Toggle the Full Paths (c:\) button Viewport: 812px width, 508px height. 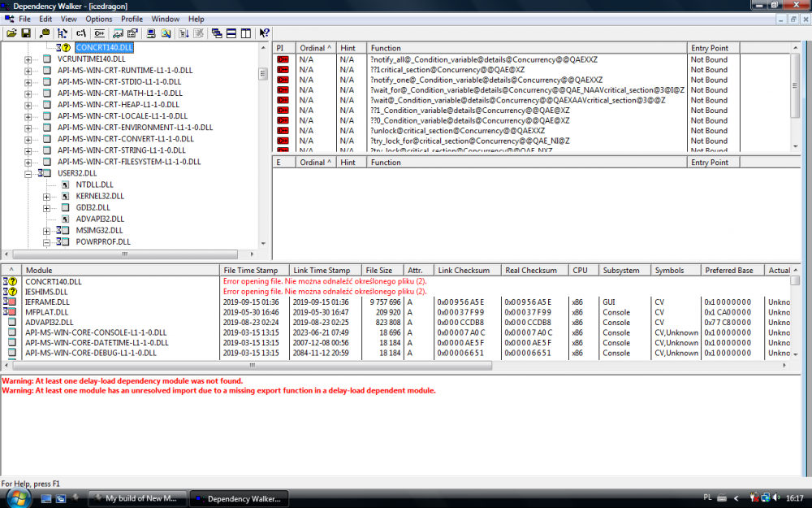tap(81, 33)
